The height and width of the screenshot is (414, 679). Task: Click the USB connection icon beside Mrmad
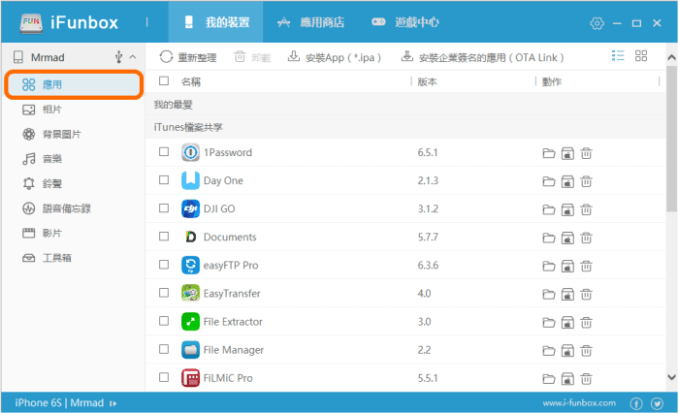coord(119,57)
